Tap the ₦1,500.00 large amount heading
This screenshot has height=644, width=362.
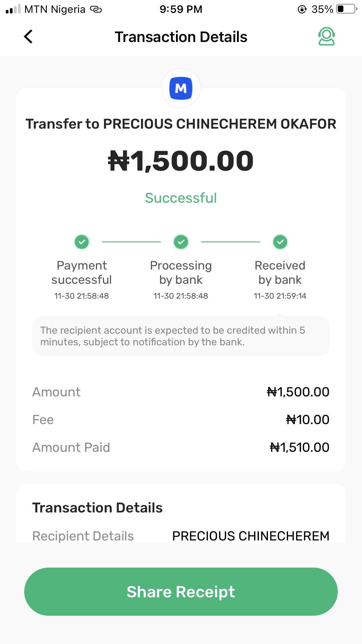pos(181,161)
